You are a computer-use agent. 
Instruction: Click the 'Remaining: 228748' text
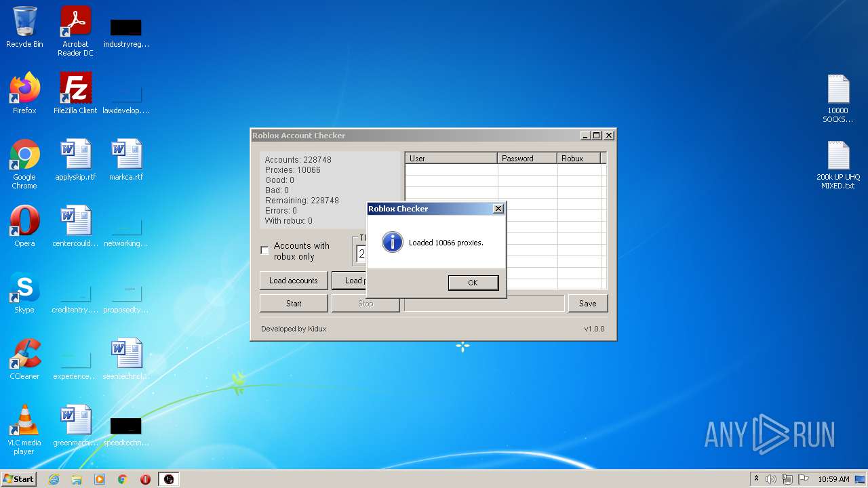click(x=302, y=201)
